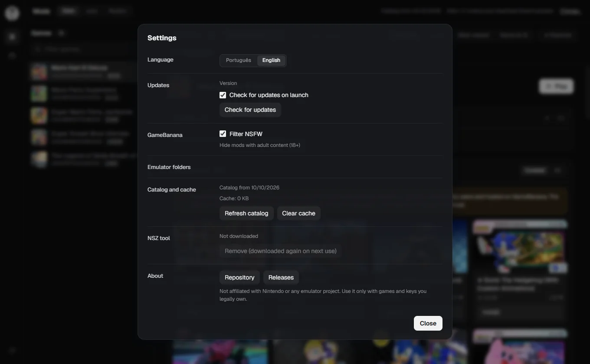Switch language to Português

[x=238, y=60]
